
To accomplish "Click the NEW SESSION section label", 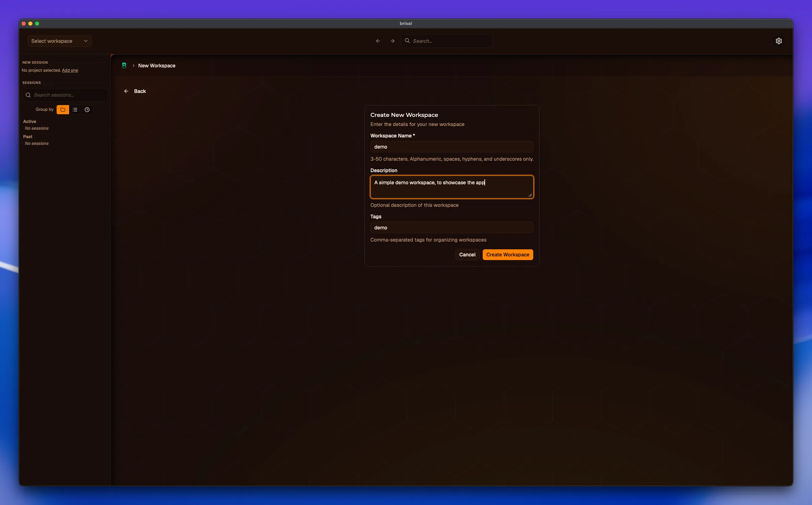I will [x=35, y=62].
